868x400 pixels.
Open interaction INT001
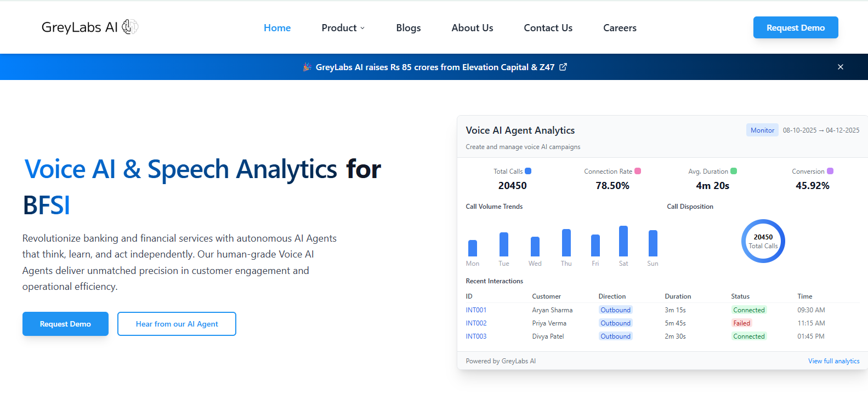pyautogui.click(x=476, y=310)
